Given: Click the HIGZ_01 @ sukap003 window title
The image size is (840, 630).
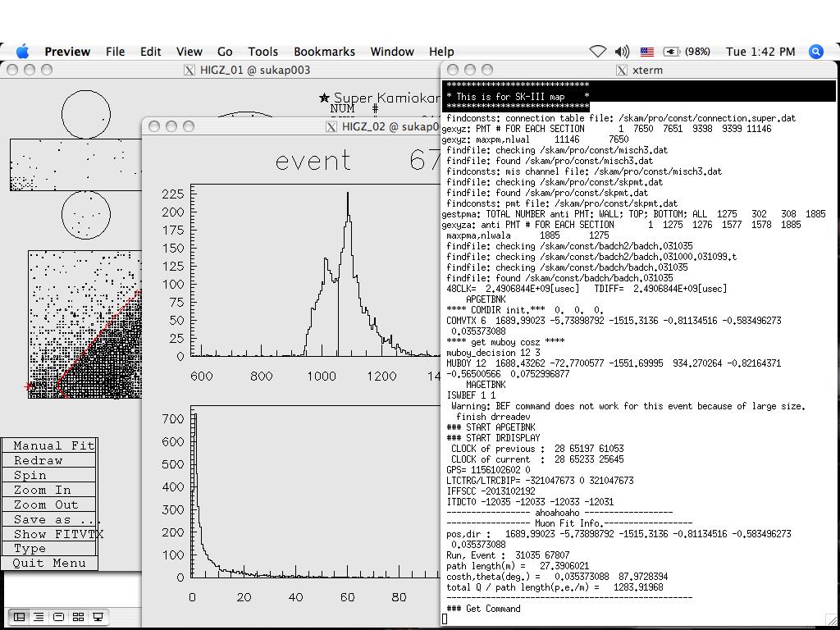Looking at the screenshot, I should click(x=255, y=71).
